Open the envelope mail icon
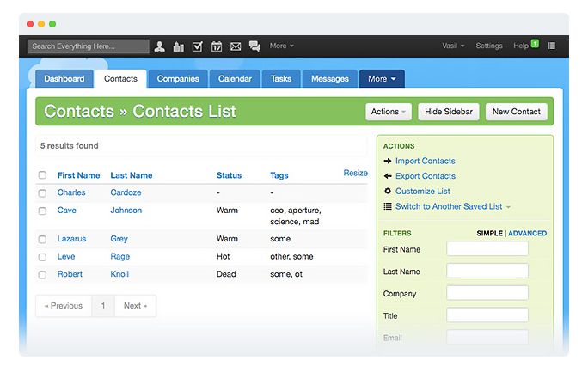Viewport: 588px width, 391px height. click(x=236, y=46)
